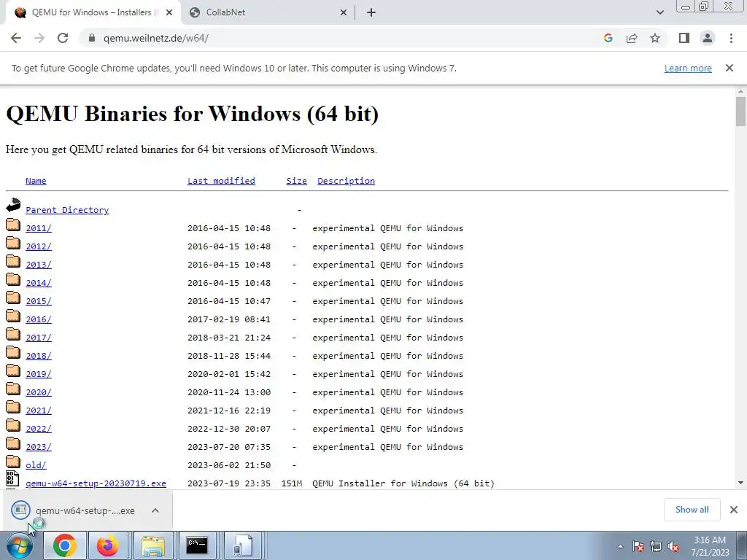
Task: Launch Firefox from the taskbar
Action: (x=108, y=545)
